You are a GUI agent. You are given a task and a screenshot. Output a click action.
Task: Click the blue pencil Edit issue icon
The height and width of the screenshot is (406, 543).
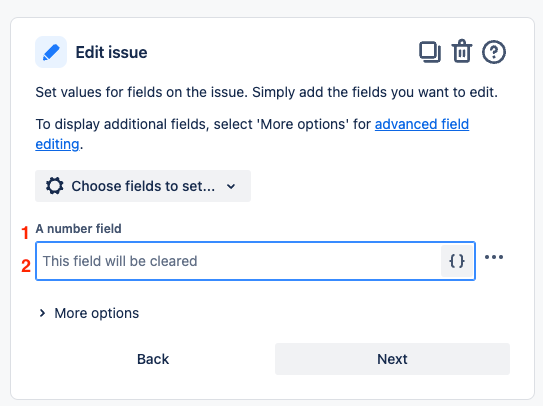[51, 52]
